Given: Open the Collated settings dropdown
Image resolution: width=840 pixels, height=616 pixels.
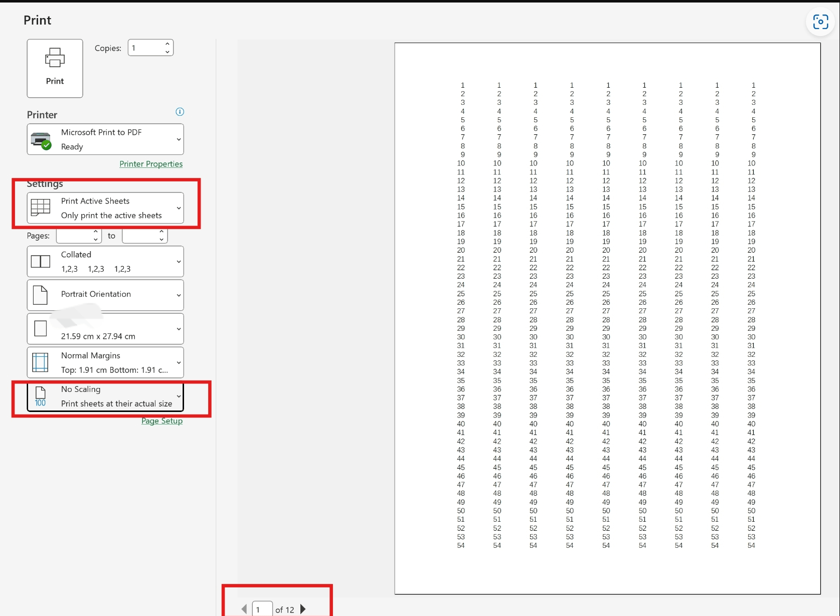Looking at the screenshot, I should point(178,261).
